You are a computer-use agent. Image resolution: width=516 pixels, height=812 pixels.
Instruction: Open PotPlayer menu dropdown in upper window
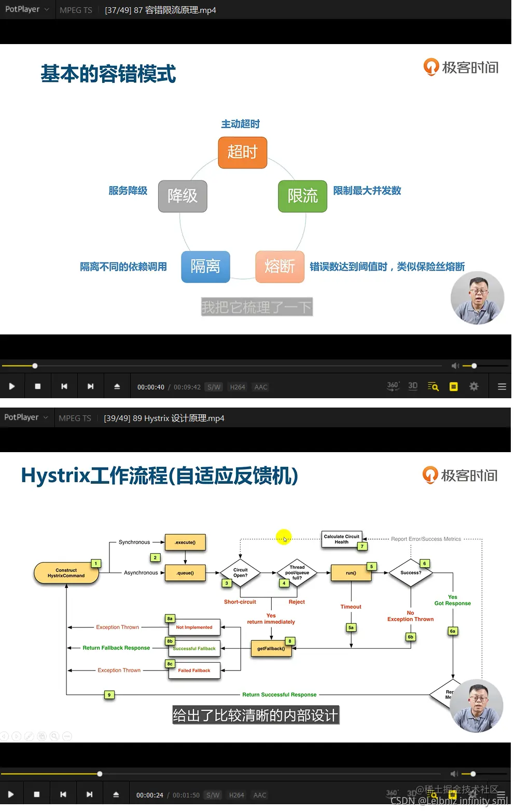click(27, 9)
